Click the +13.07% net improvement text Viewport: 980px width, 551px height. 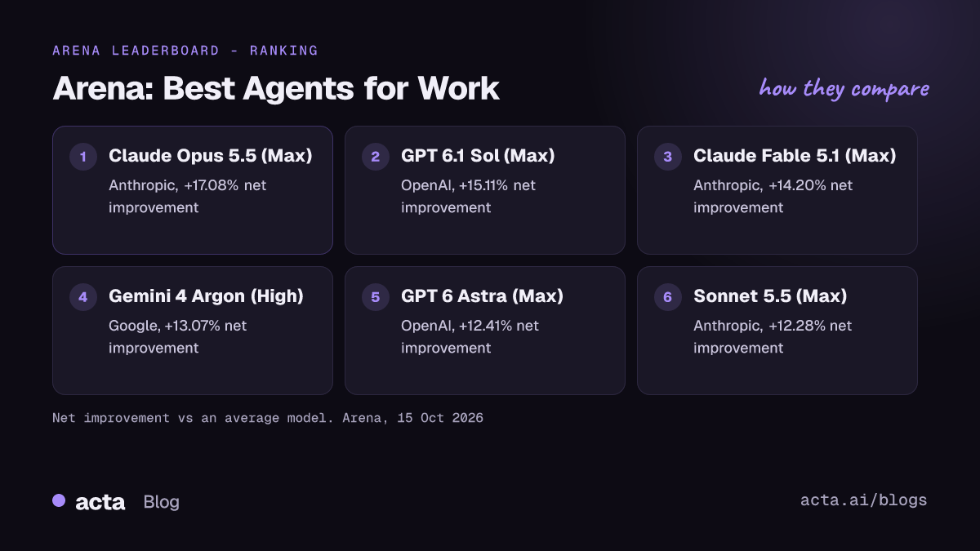(178, 337)
